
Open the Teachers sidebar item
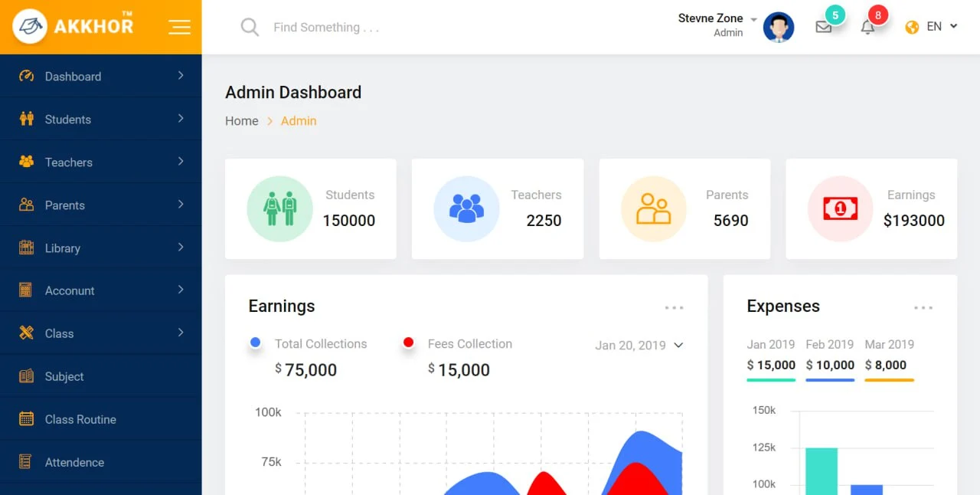[101, 162]
